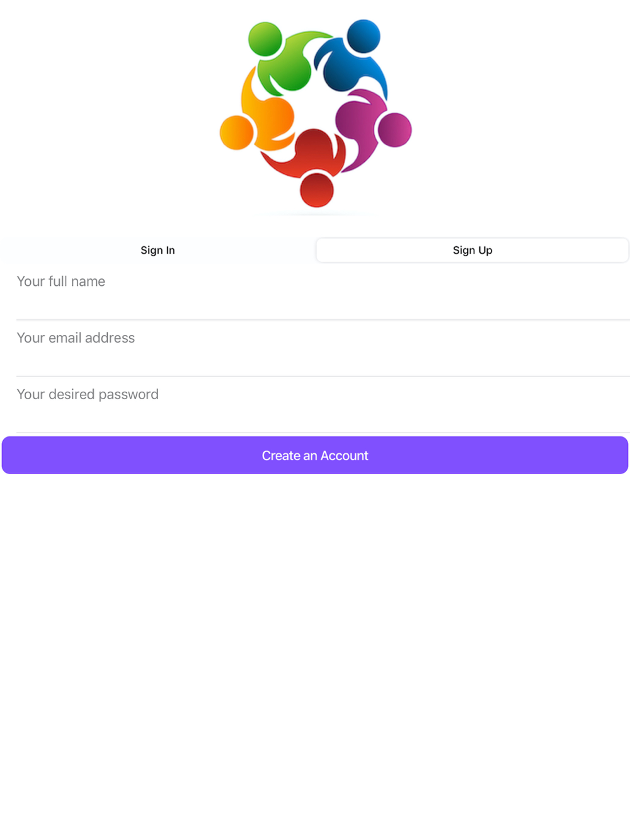
Task: Tap the orange figure's head circle
Action: coord(237,132)
